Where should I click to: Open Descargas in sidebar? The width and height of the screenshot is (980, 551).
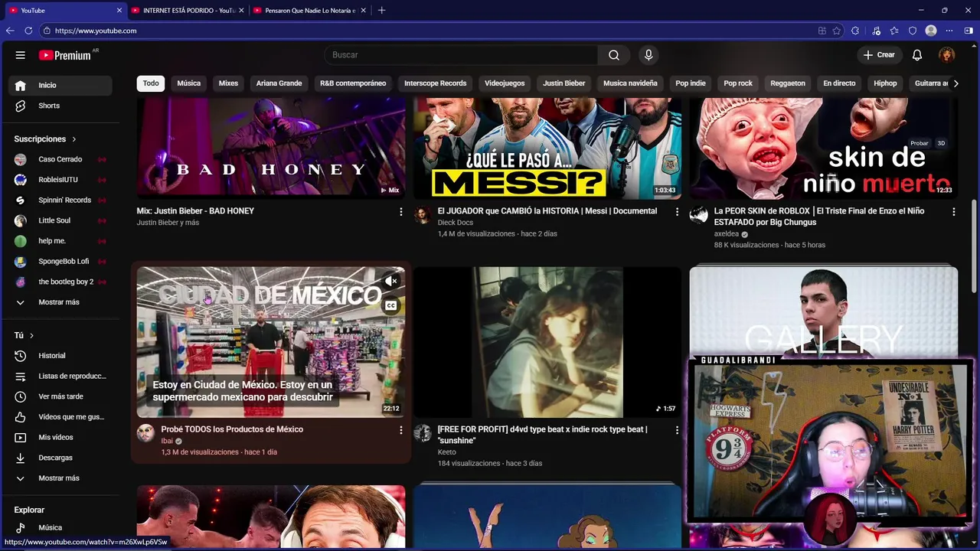(60, 458)
